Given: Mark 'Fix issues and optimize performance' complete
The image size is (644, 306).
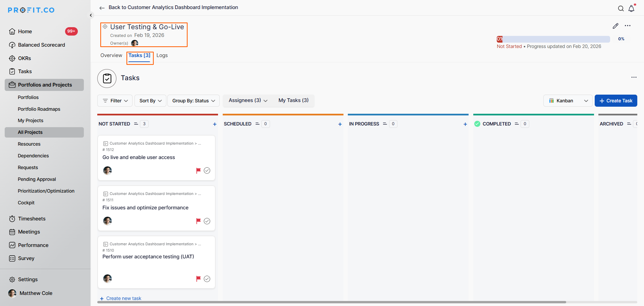Looking at the screenshot, I should 207,221.
